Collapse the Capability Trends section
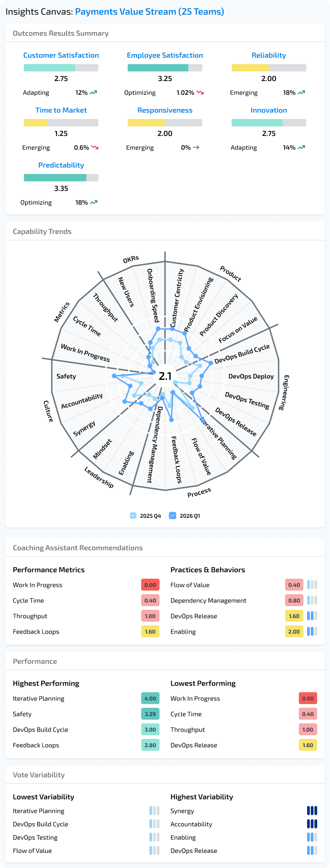Screen dimensions: 330x868 click(x=42, y=231)
